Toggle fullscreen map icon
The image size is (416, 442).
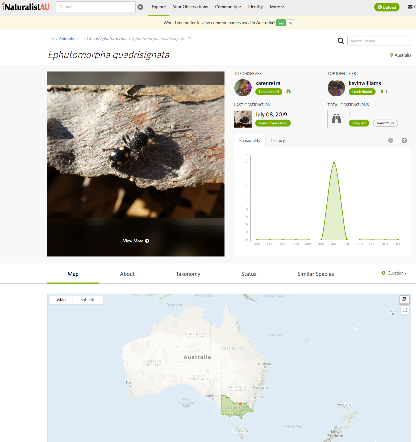click(x=405, y=310)
